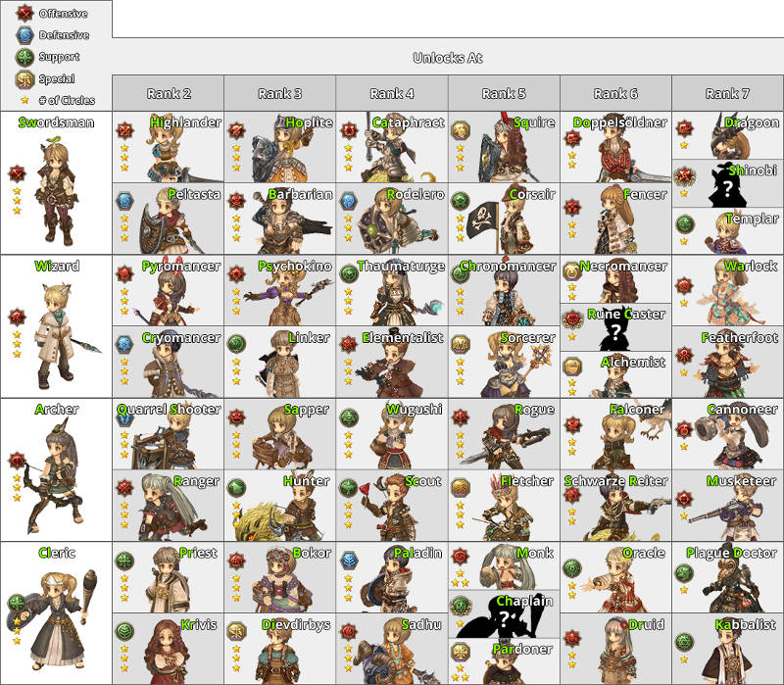Select the 'Doppelsöldner' class name
Screen dimensions: 784x685
click(x=620, y=123)
